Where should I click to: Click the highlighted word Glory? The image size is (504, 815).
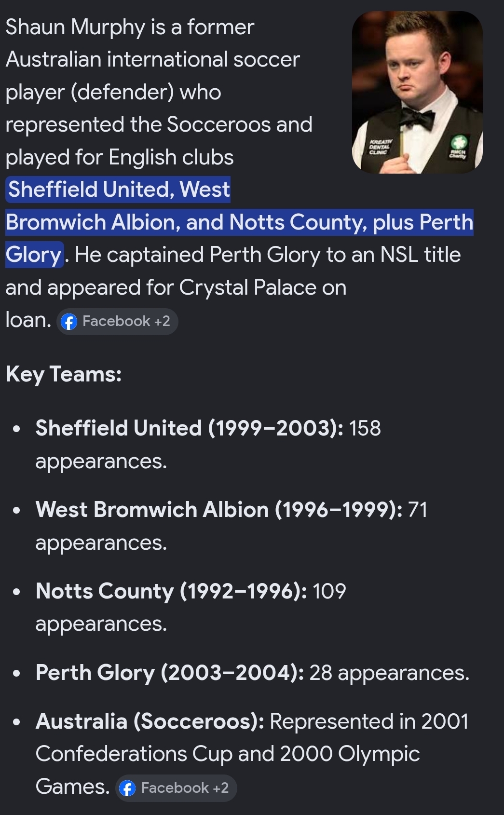(34, 255)
